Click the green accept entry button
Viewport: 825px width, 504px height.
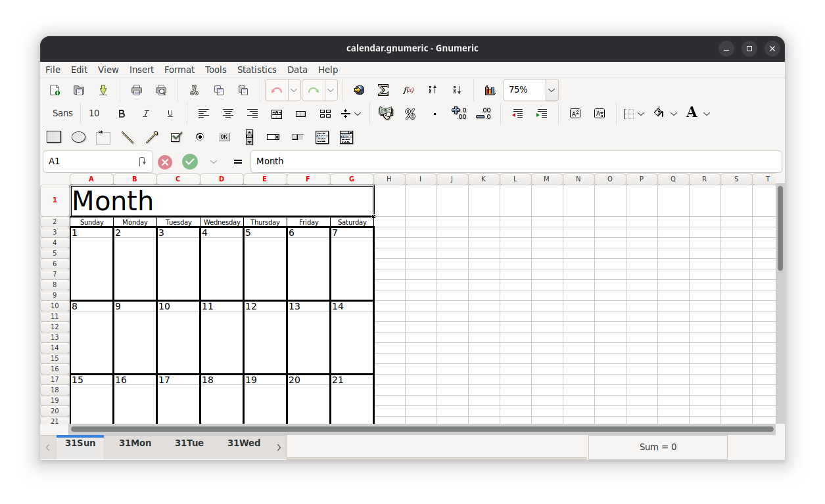coord(190,161)
